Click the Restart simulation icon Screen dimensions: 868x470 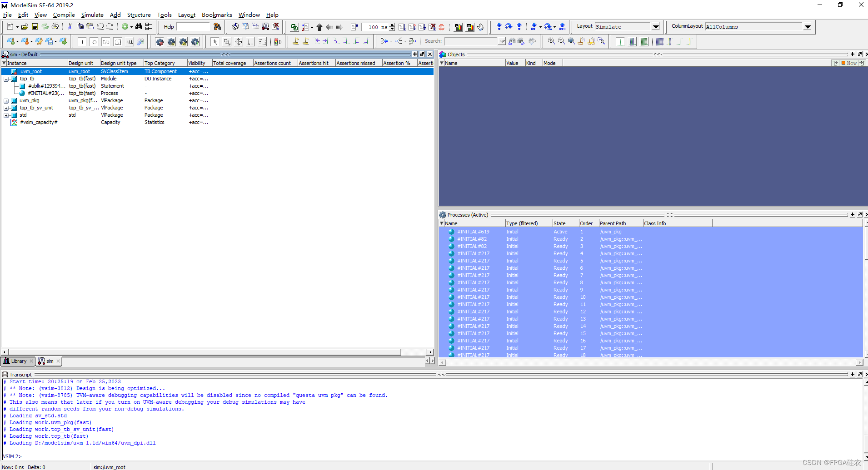coord(354,27)
